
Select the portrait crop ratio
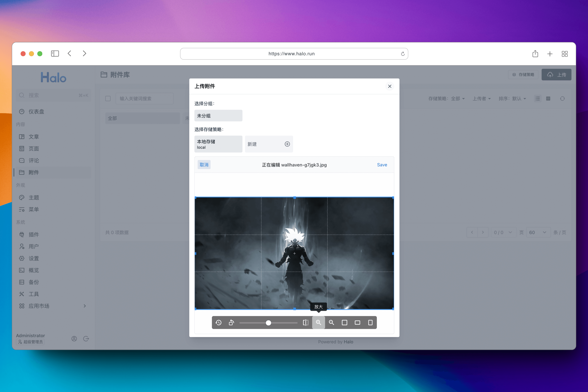(x=370, y=322)
